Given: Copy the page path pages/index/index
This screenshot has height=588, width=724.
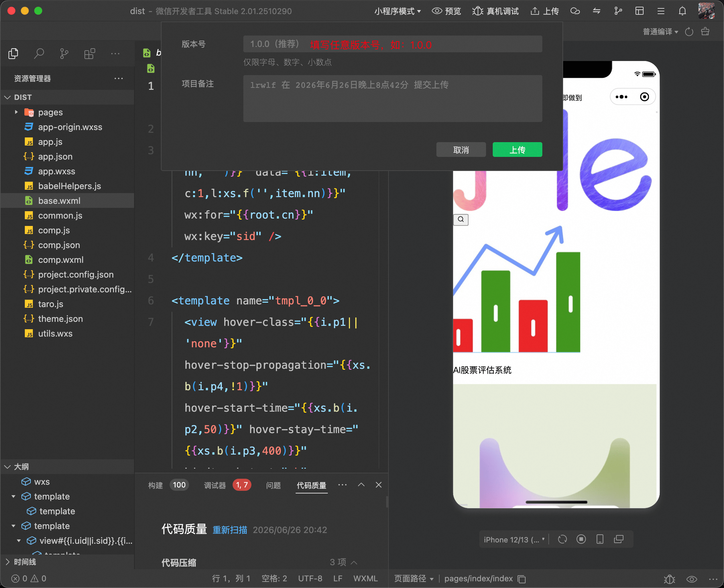Looking at the screenshot, I should coord(522,579).
